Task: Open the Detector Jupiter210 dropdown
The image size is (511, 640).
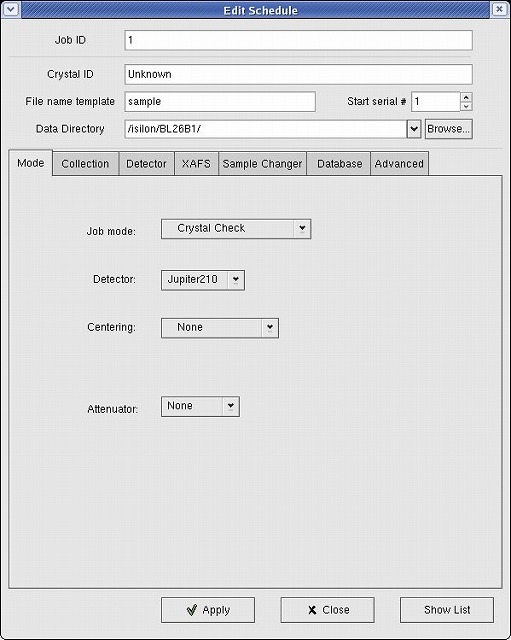Action: (203, 280)
